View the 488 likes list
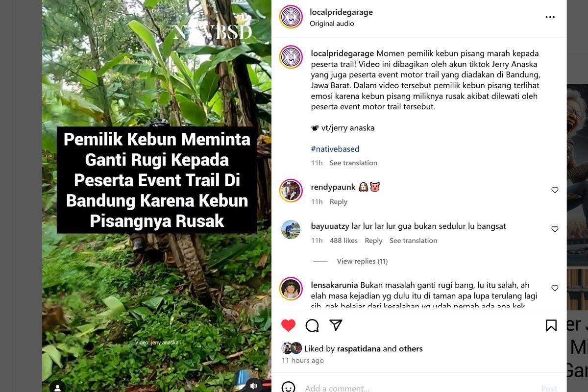This screenshot has width=588, height=392. (343, 241)
